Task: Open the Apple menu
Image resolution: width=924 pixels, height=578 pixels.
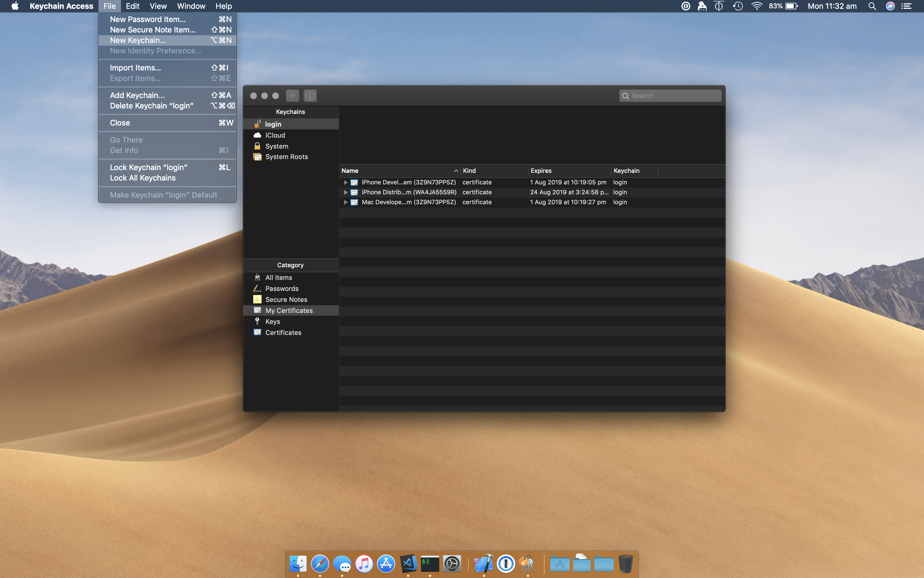Action: coord(15,6)
